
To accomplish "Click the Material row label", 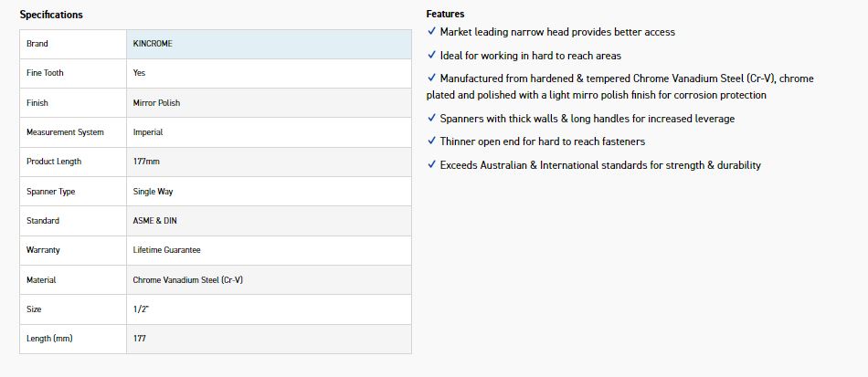I will pos(41,280).
